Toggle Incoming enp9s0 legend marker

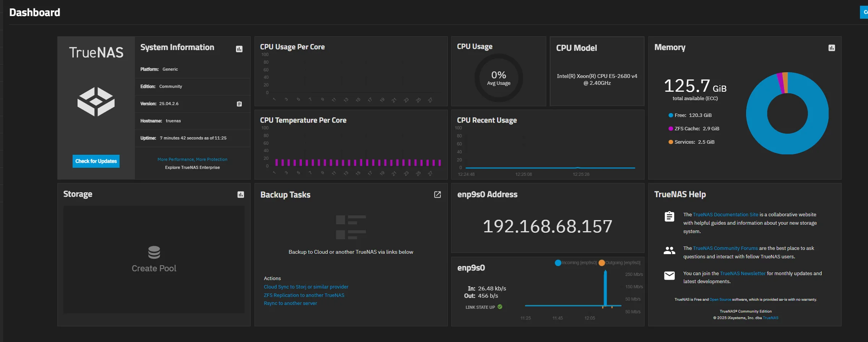[x=558, y=263]
